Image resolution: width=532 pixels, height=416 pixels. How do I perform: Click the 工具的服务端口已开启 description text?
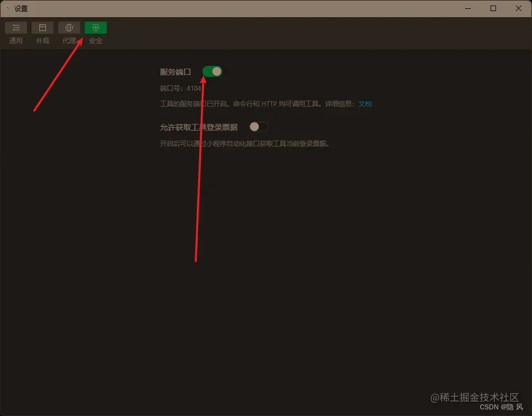pyautogui.click(x=259, y=104)
